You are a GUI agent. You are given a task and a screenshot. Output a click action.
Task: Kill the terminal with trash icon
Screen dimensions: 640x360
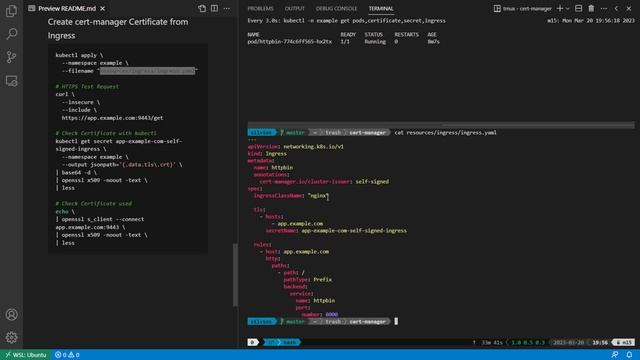[591, 9]
